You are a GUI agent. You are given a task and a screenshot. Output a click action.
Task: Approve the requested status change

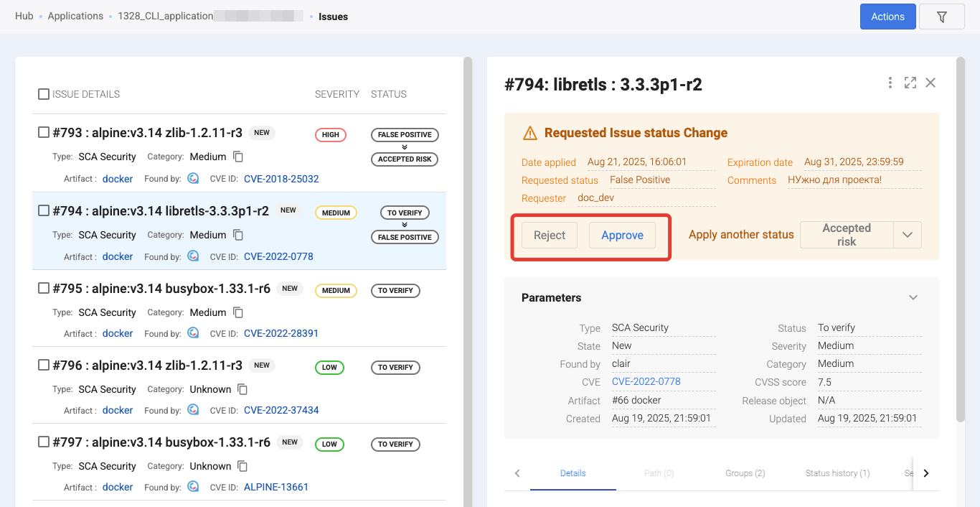pos(622,235)
